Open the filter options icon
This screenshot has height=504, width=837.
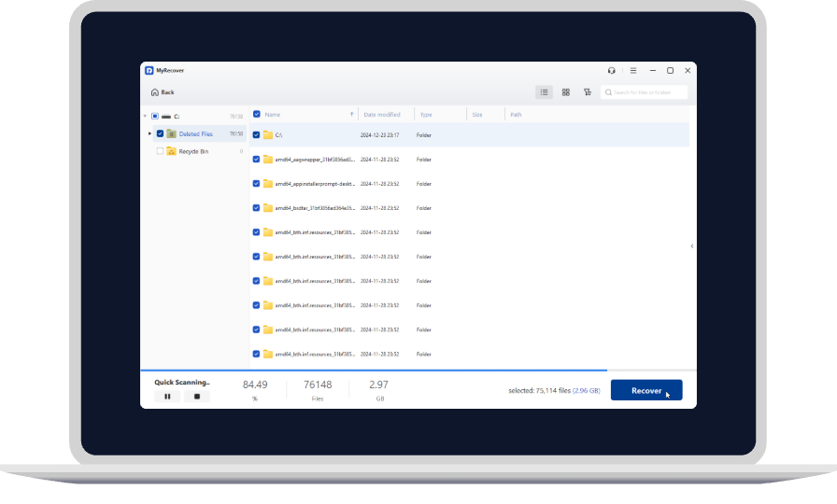[x=587, y=92]
